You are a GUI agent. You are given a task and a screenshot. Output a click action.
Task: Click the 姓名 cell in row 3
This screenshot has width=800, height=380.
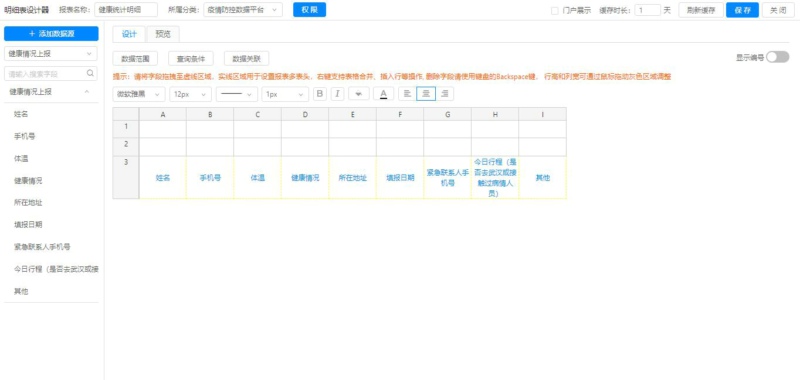point(163,178)
